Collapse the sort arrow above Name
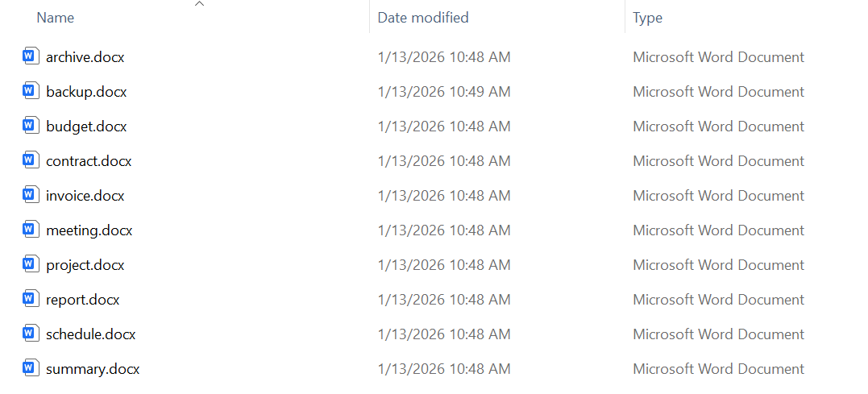 click(200, 5)
